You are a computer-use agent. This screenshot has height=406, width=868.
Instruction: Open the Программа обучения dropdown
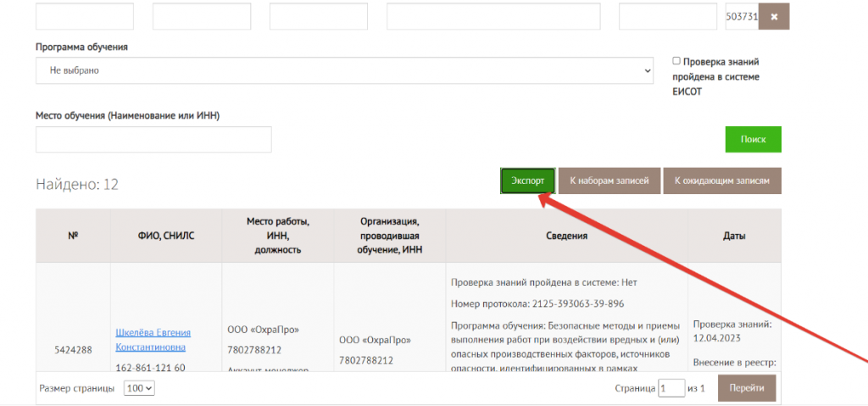[x=344, y=71]
